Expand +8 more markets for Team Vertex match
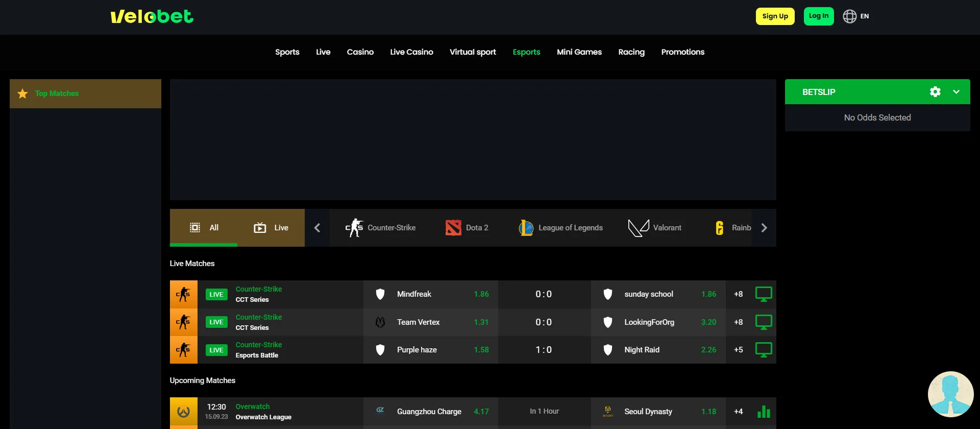 [739, 322]
